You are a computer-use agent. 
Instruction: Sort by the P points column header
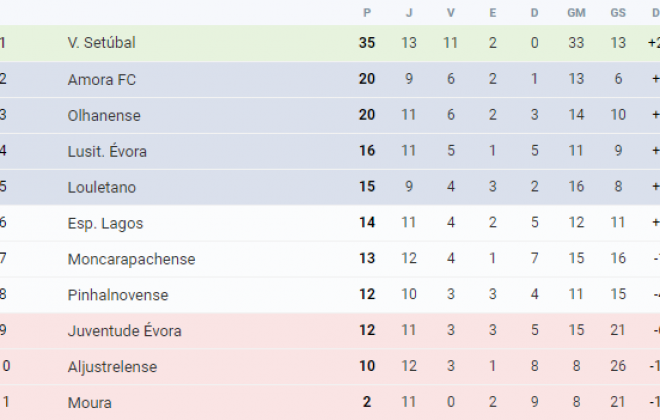367,13
